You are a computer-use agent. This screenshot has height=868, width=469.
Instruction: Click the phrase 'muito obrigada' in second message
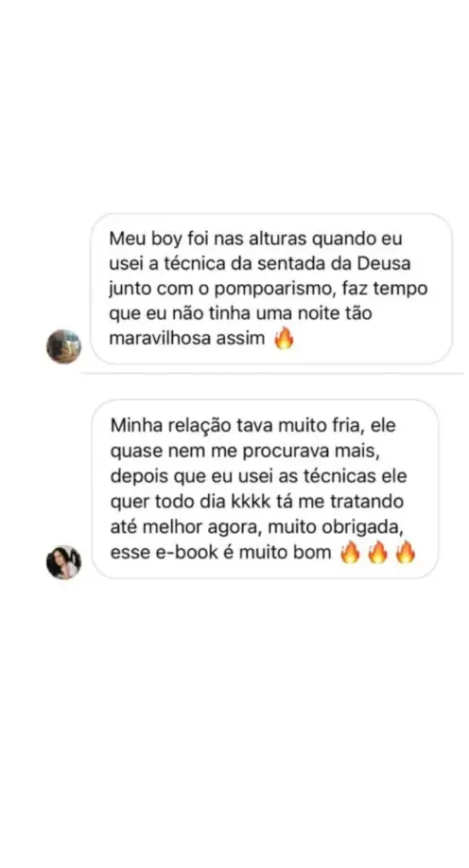(x=335, y=527)
